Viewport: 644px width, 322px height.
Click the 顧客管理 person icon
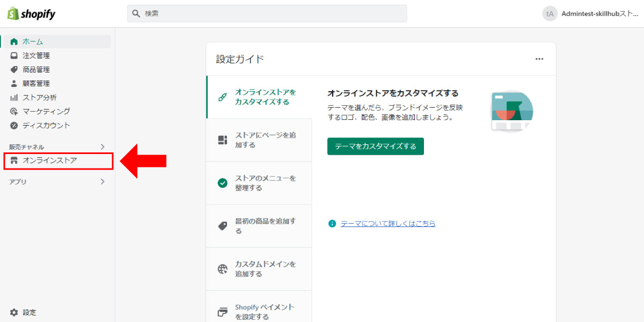click(14, 83)
